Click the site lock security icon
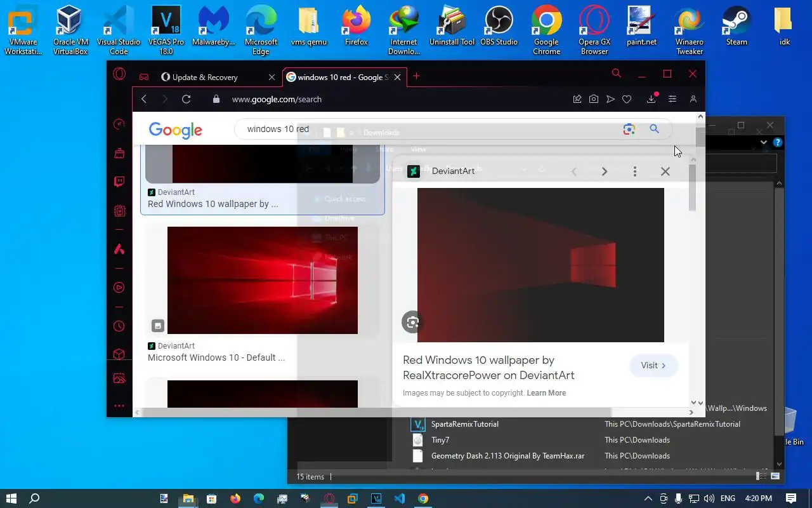 pyautogui.click(x=216, y=99)
